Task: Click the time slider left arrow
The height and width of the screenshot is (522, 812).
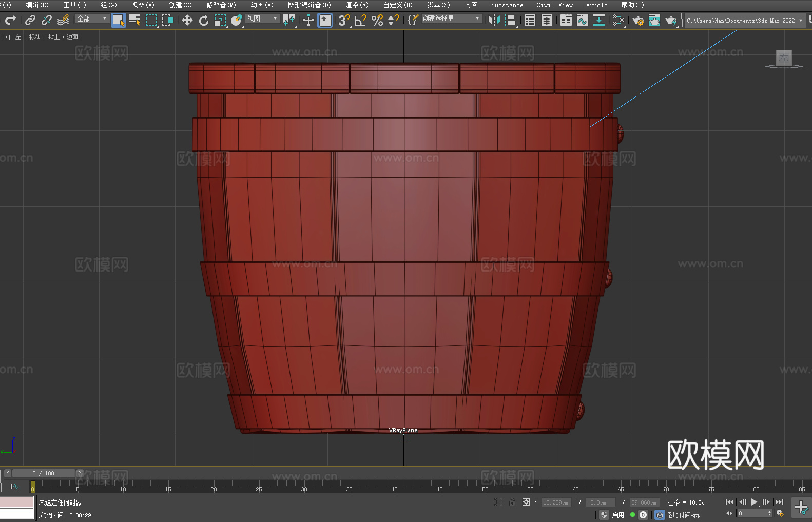Action: click(x=7, y=473)
